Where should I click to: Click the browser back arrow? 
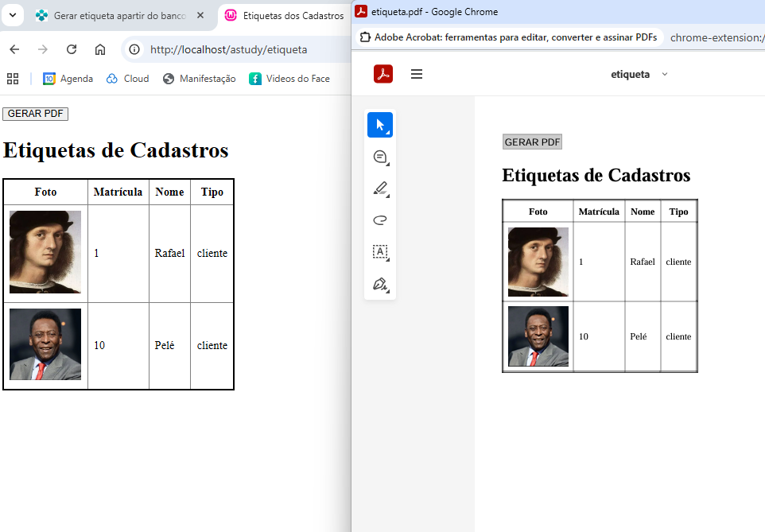pos(14,49)
